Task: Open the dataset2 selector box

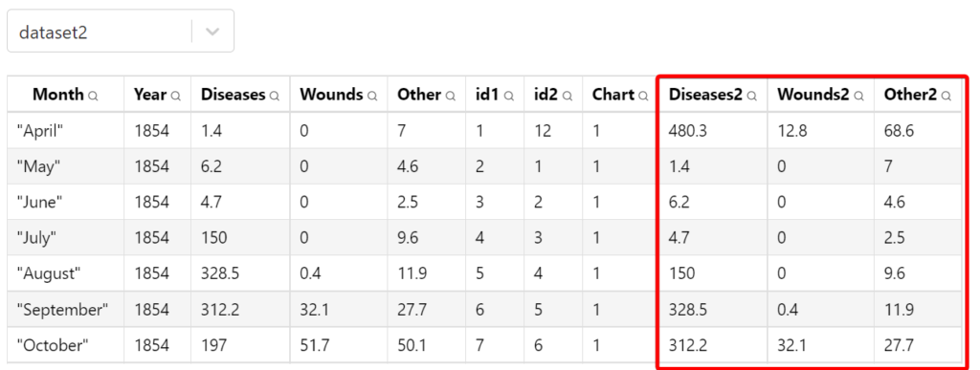Action: click(121, 32)
